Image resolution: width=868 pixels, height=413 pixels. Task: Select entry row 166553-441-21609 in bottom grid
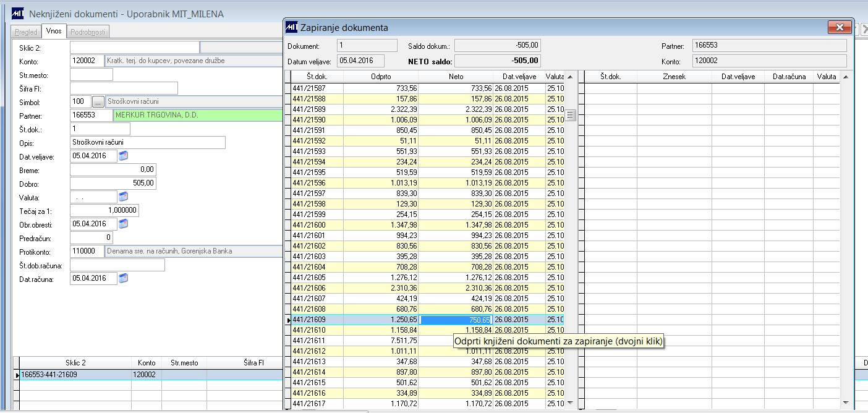(x=74, y=375)
